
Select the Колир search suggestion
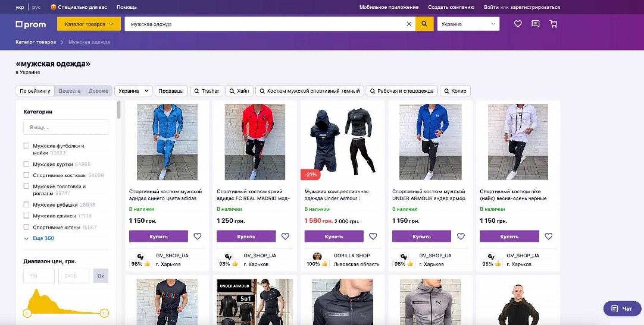pyautogui.click(x=455, y=91)
